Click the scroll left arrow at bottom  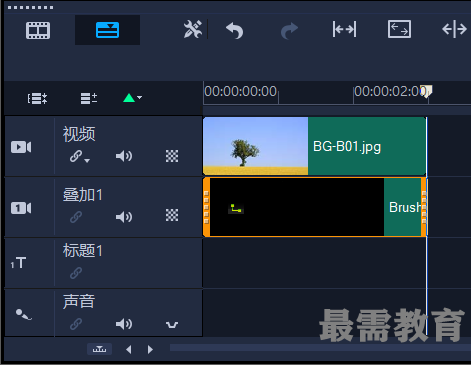[129, 349]
